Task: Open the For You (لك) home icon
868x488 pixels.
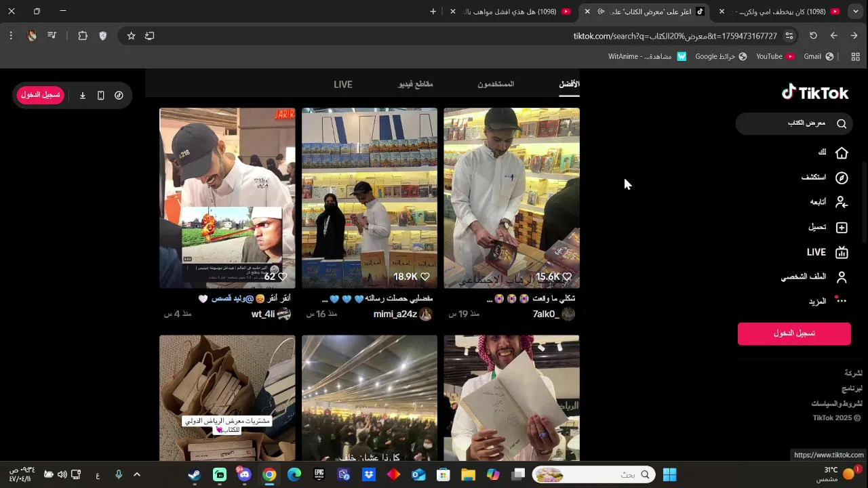Action: [x=842, y=152]
